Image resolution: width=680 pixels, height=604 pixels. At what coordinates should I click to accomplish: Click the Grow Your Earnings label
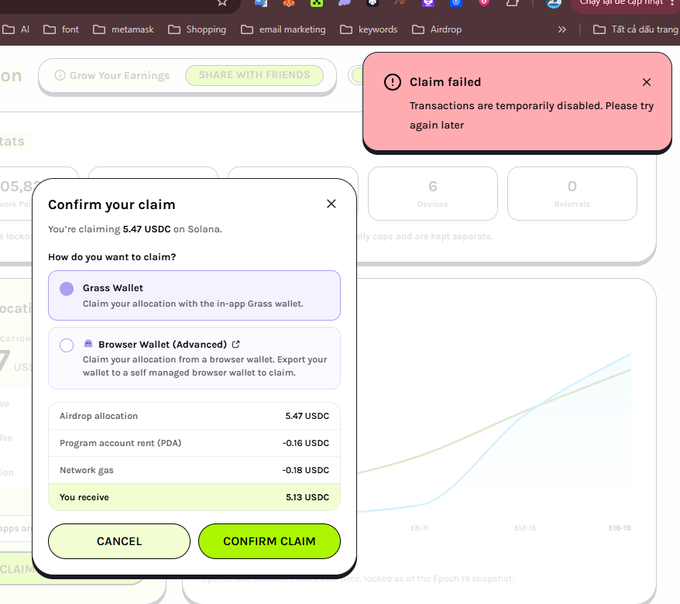coord(120,75)
